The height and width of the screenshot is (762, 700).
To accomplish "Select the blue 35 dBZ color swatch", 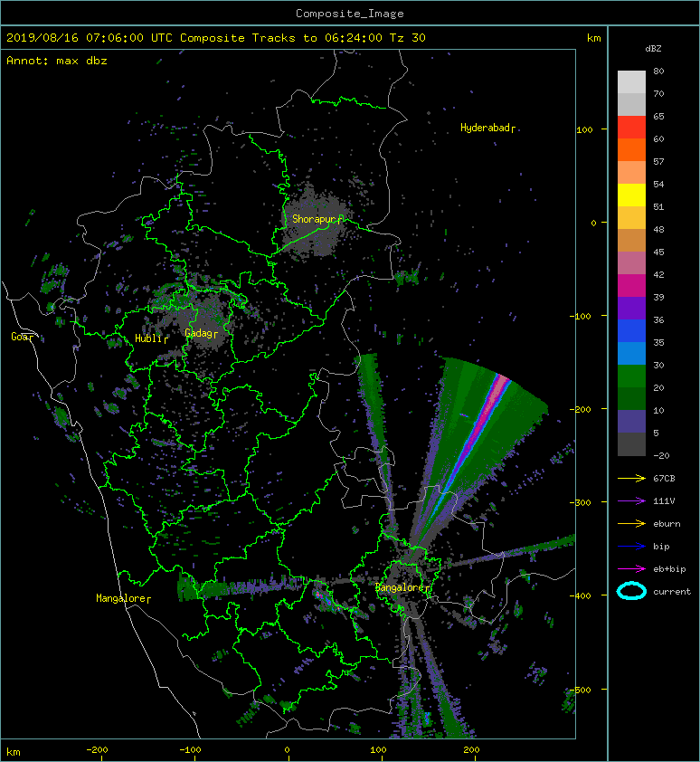I will coord(631,331).
